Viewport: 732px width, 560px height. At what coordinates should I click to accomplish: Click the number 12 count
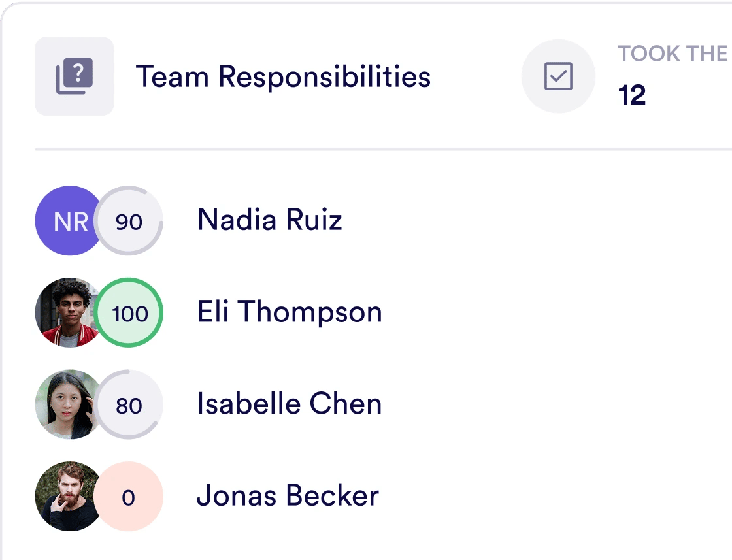point(632,95)
